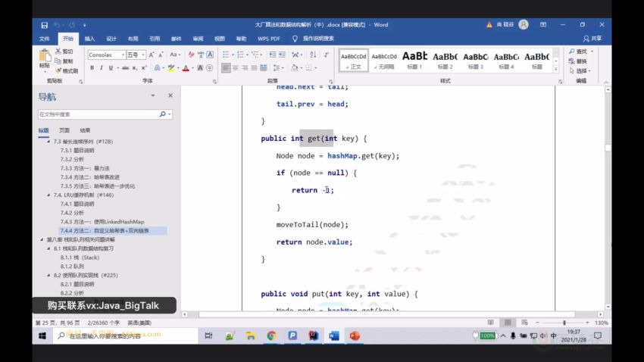Switch to the 插入 Insert ribbon tab
The width and height of the screenshot is (644, 362).
(89, 39)
